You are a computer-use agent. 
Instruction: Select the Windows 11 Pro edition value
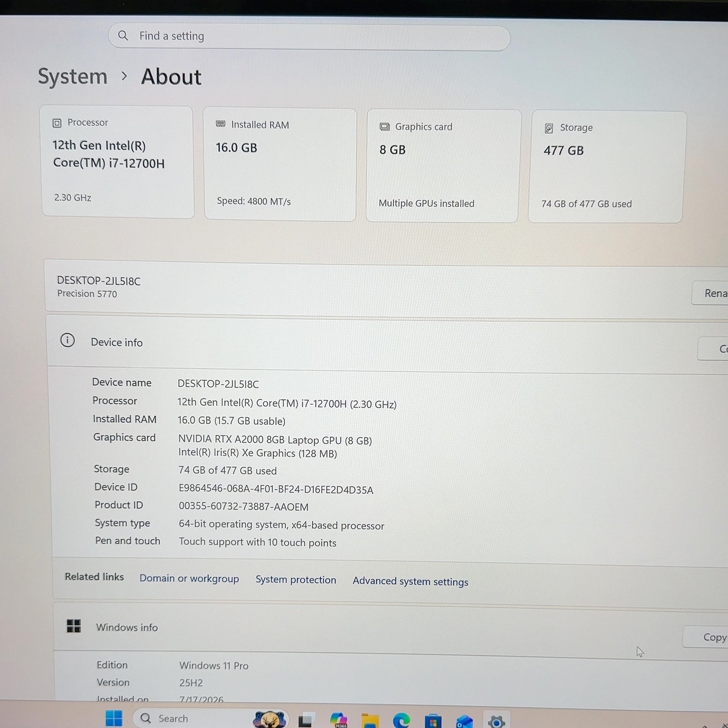[x=214, y=665]
